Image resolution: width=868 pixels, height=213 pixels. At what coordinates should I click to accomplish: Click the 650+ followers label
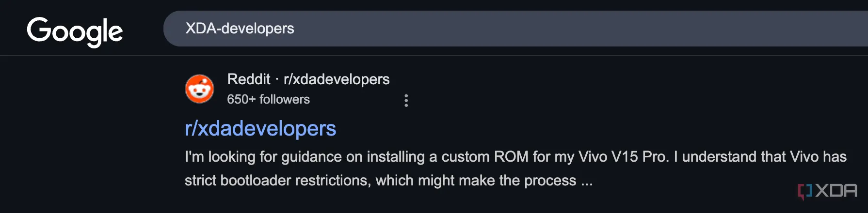[268, 99]
